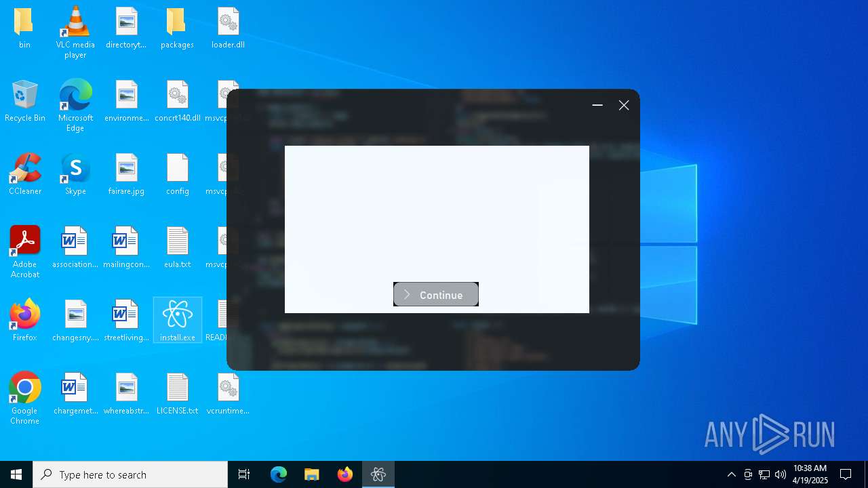Open File Explorer from taskbar
868x488 pixels.
click(312, 474)
